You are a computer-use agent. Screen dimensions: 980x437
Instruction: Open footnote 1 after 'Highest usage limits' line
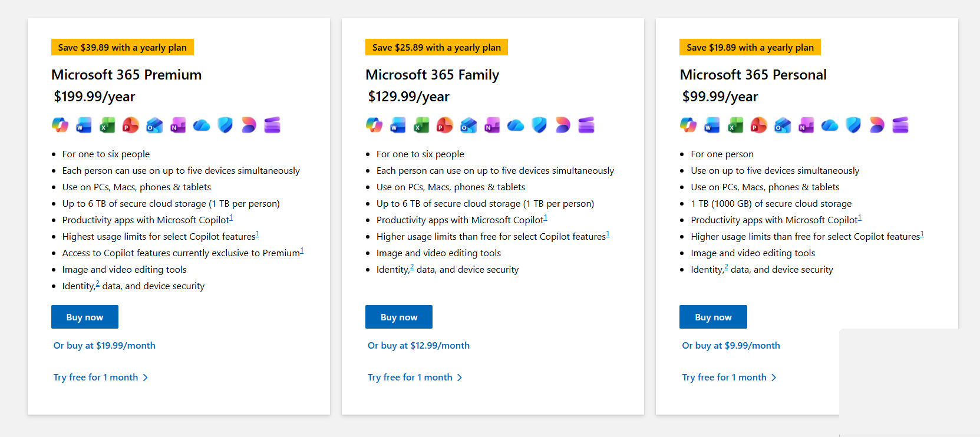[258, 234]
